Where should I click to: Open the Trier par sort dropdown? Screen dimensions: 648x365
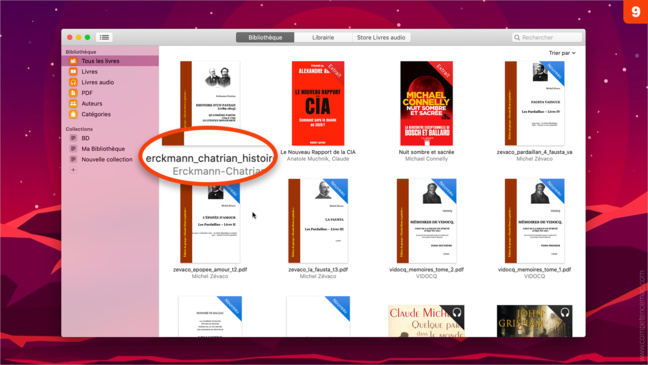tap(562, 53)
